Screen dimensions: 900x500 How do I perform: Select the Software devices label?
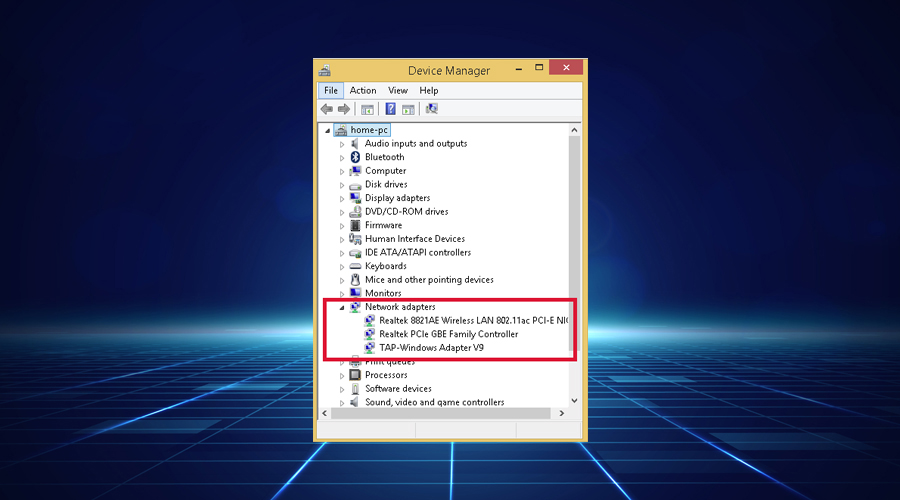(x=398, y=389)
